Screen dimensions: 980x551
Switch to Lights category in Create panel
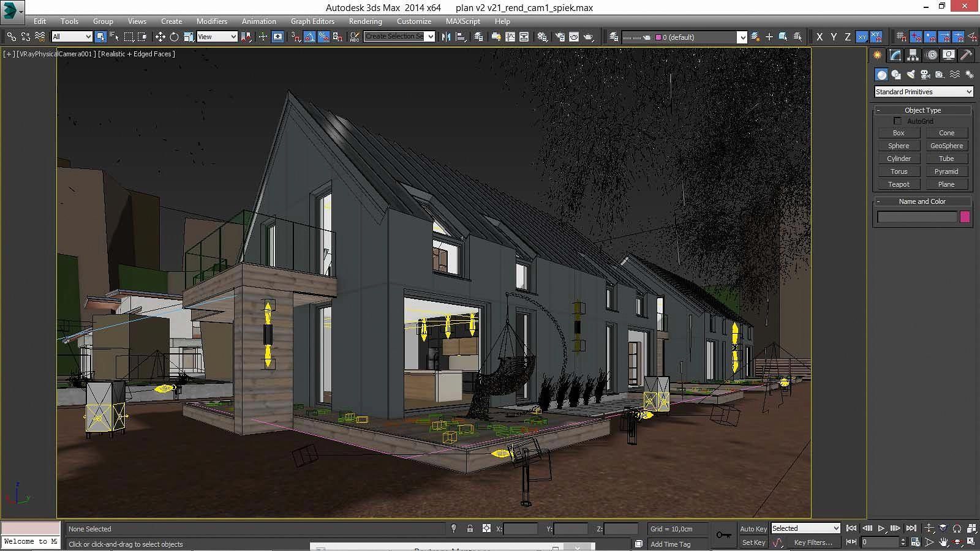pos(911,75)
